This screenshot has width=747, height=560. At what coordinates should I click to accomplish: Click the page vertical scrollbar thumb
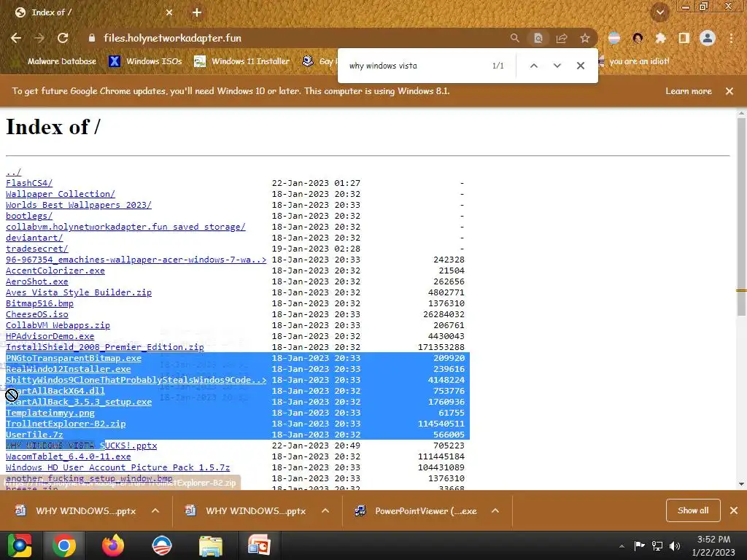click(741, 217)
